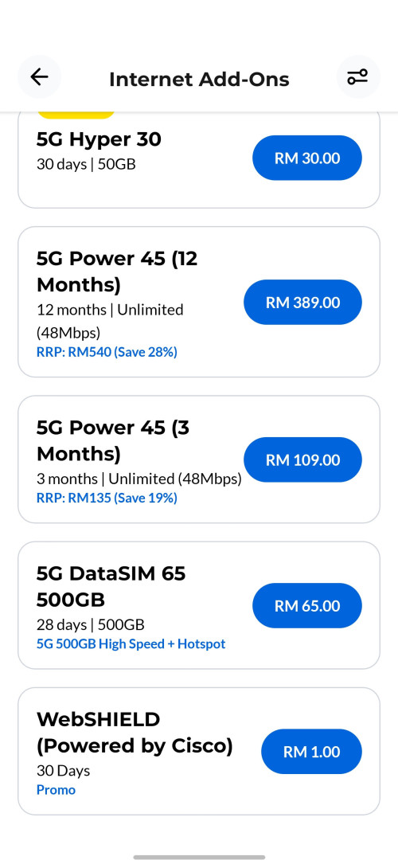
Task: Tap RRP: RM540 (Save 28%) label
Action: point(107,352)
